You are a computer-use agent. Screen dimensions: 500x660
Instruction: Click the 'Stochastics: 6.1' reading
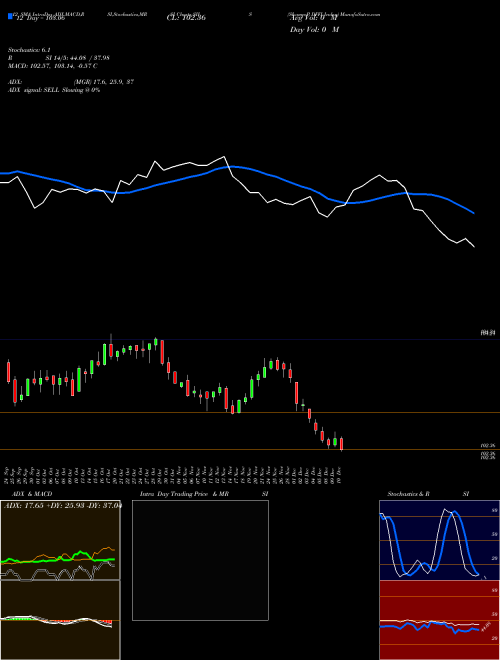[x=29, y=50]
